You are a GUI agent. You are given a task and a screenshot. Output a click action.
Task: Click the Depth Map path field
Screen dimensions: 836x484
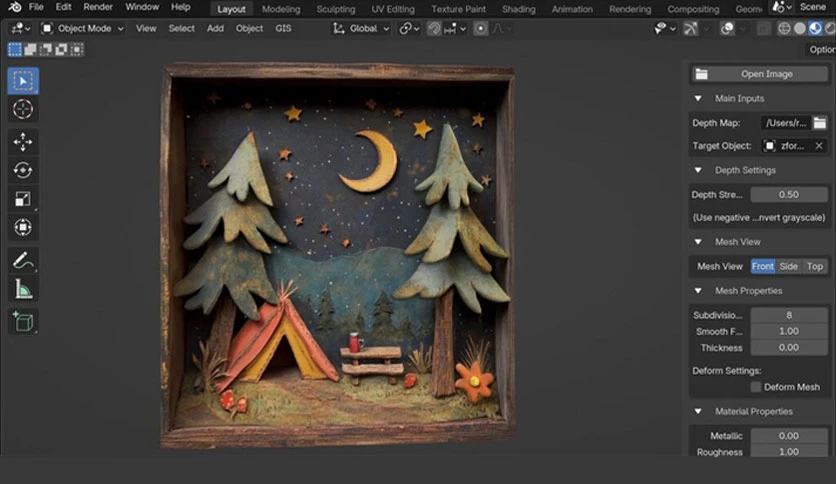tap(786, 123)
